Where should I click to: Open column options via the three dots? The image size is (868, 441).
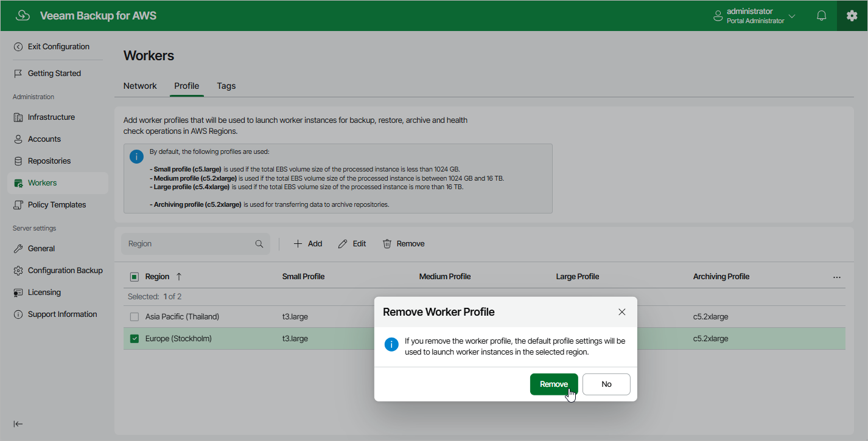837,277
